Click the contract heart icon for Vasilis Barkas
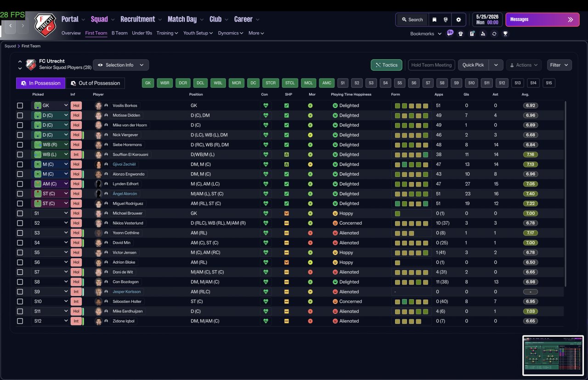Image resolution: width=588 pixels, height=380 pixels. 266,106
